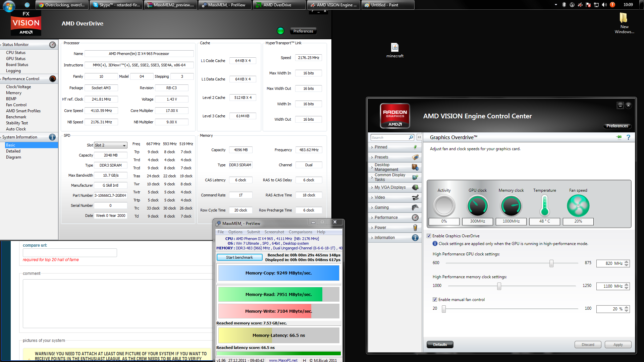Image resolution: width=644 pixels, height=362 pixels.
Task: Click Preferences in AMD OverDrive
Action: pos(303,31)
